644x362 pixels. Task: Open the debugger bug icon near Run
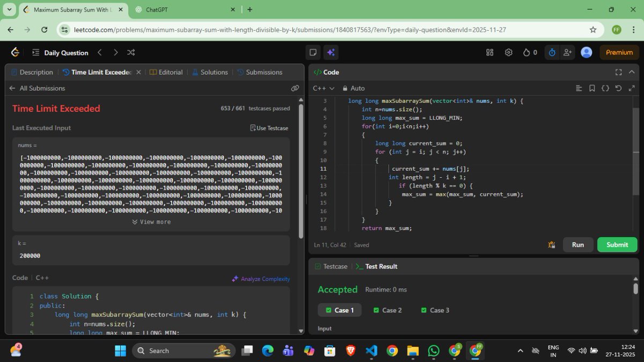(x=551, y=244)
